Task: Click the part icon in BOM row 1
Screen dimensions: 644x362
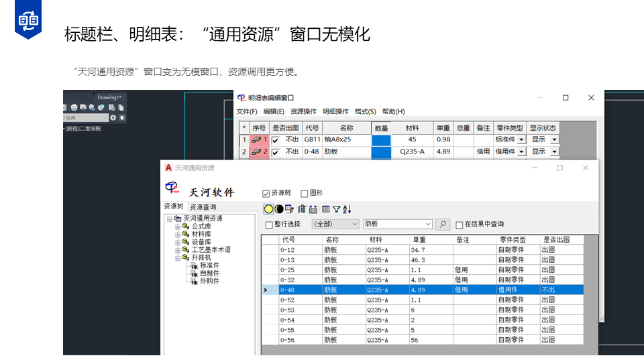Action: (256, 139)
